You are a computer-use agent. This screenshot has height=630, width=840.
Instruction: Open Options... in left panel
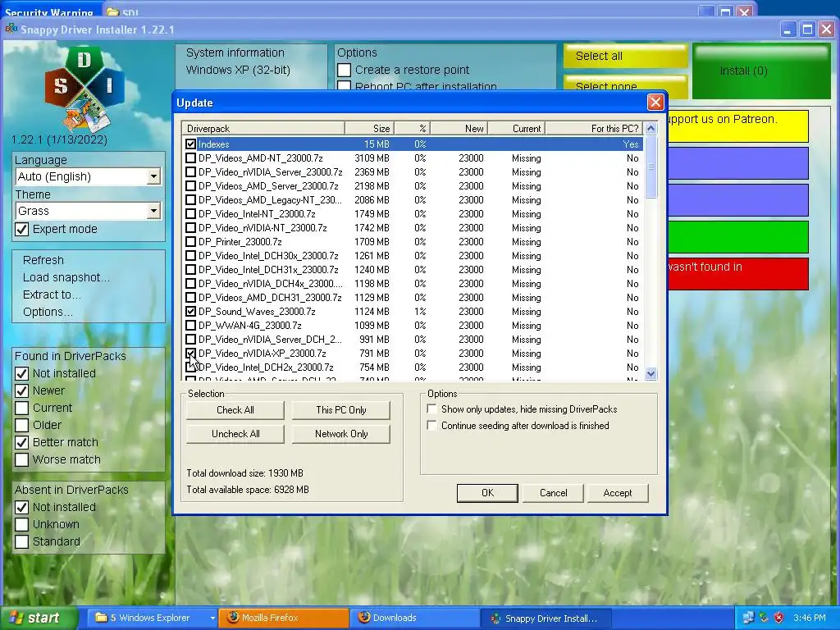pyautogui.click(x=48, y=312)
